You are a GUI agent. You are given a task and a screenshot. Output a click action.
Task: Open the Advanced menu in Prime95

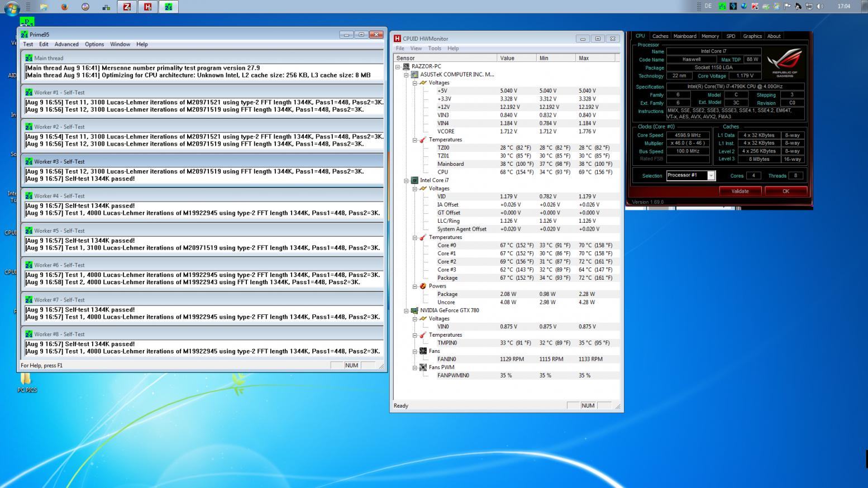tap(66, 44)
